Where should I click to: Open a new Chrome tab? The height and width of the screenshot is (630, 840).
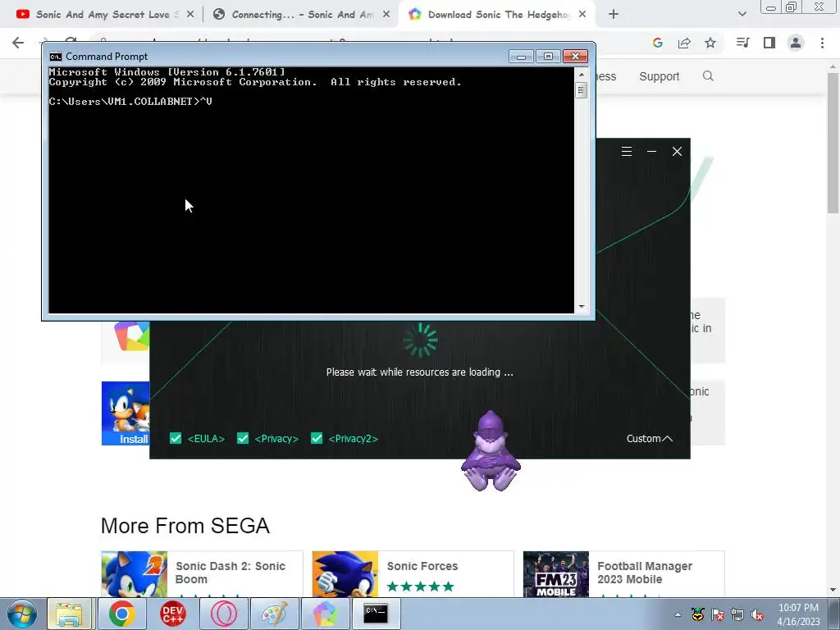coord(614,15)
